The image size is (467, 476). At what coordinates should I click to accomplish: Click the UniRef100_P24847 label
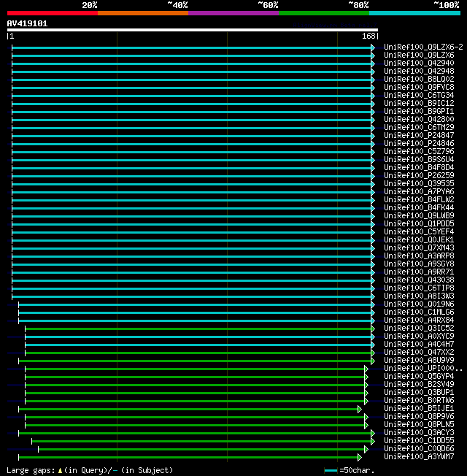(419, 135)
